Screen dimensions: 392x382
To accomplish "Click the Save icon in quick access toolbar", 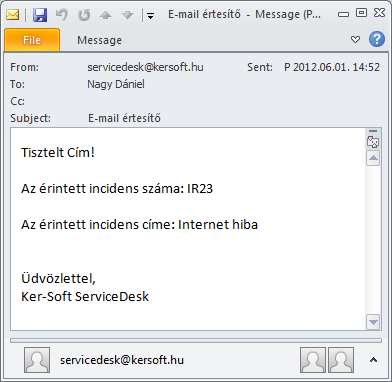I will [x=40, y=15].
